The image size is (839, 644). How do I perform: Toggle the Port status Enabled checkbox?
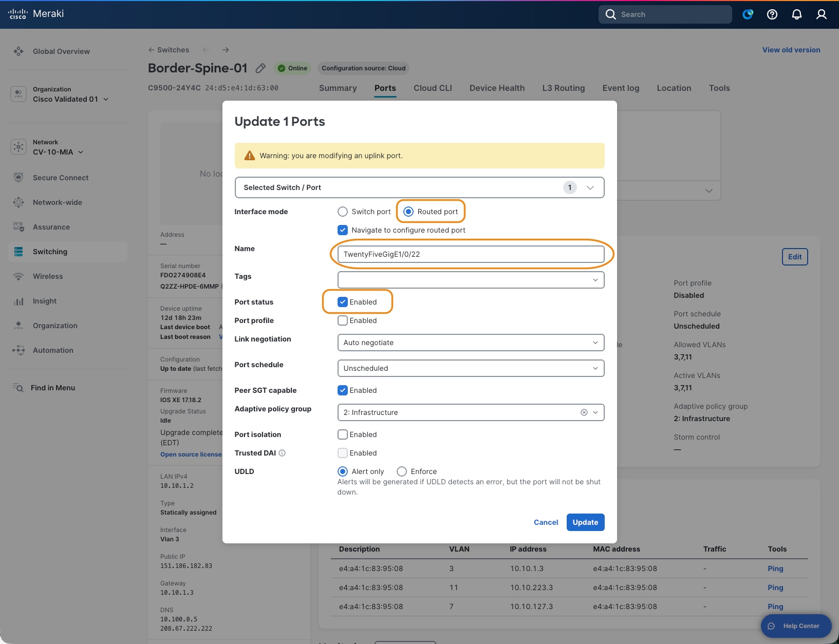pos(343,302)
